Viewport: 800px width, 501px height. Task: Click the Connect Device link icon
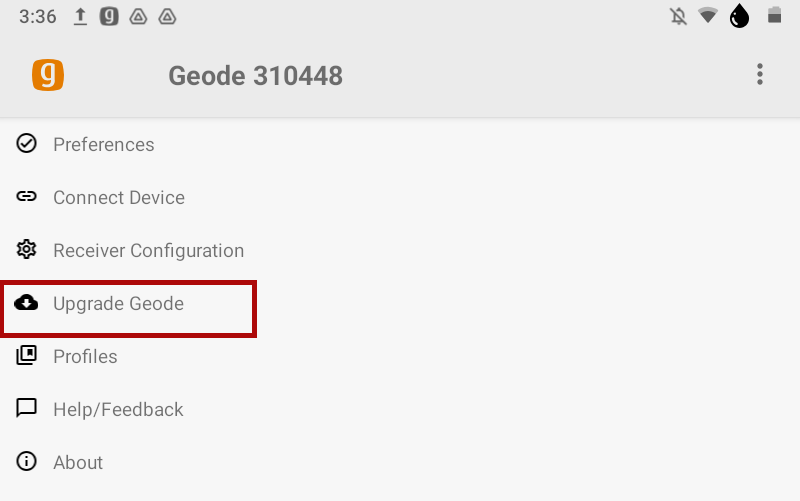(27, 197)
